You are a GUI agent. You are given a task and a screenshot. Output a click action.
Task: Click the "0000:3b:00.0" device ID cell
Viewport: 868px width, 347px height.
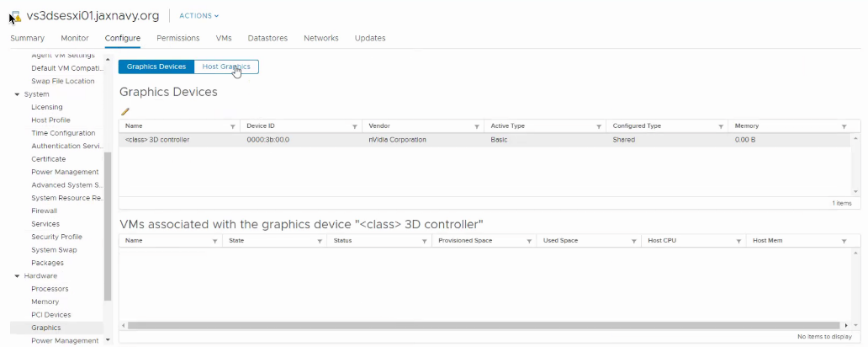tap(268, 141)
